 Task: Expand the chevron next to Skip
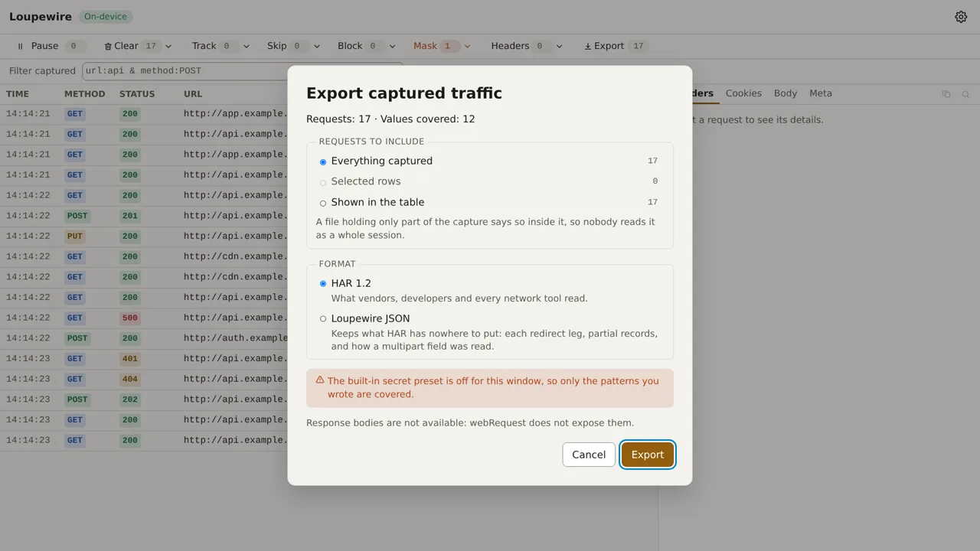point(316,46)
